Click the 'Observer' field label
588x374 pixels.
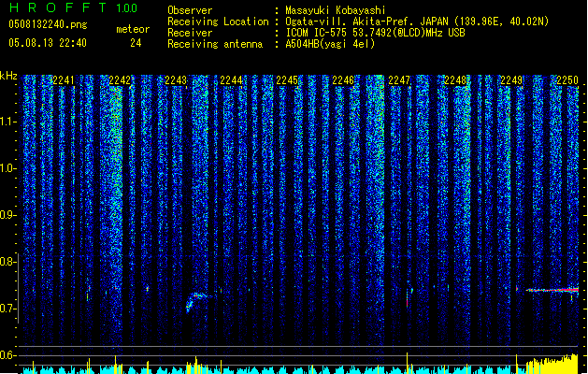pos(190,10)
